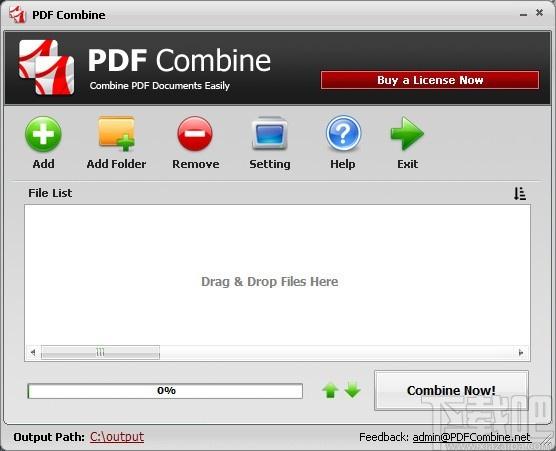
Task: Minimize the PDF Combine window
Action: (x=523, y=15)
